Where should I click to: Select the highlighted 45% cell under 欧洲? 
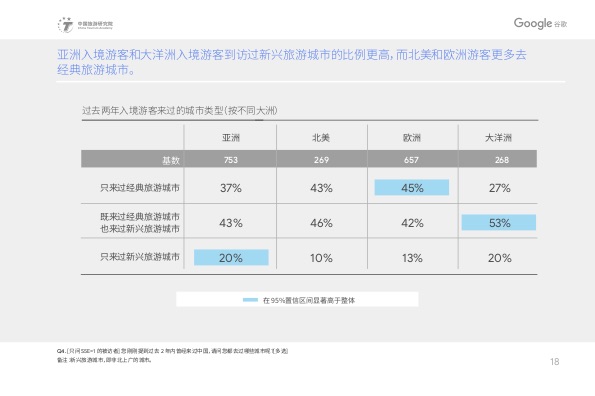pyautogui.click(x=412, y=187)
